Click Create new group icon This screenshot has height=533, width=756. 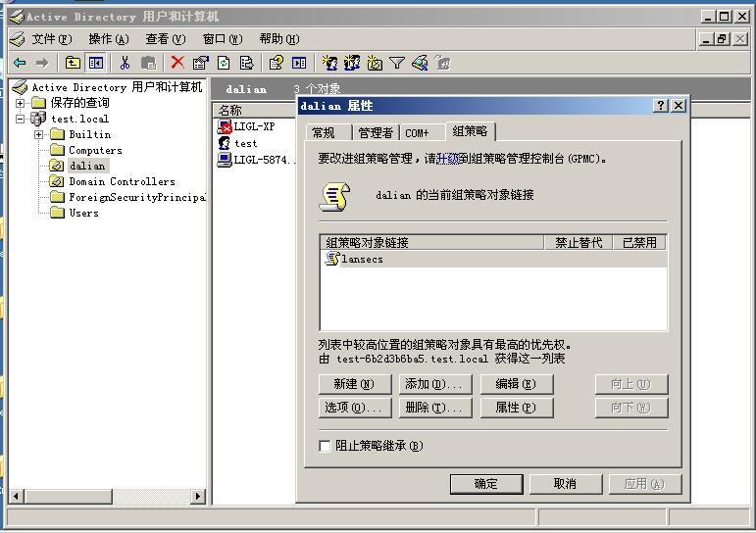[352, 63]
